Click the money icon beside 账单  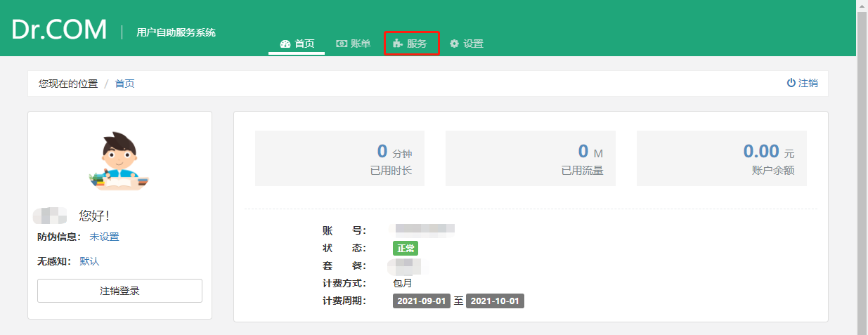pyautogui.click(x=342, y=44)
